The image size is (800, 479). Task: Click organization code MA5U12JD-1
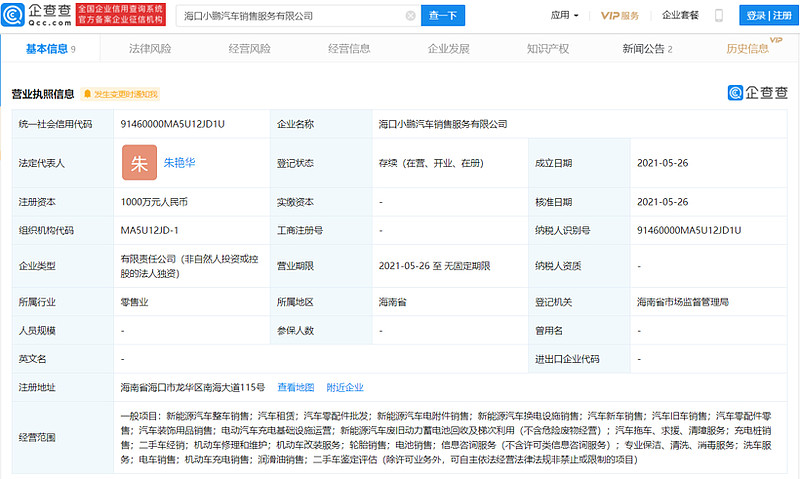point(149,231)
